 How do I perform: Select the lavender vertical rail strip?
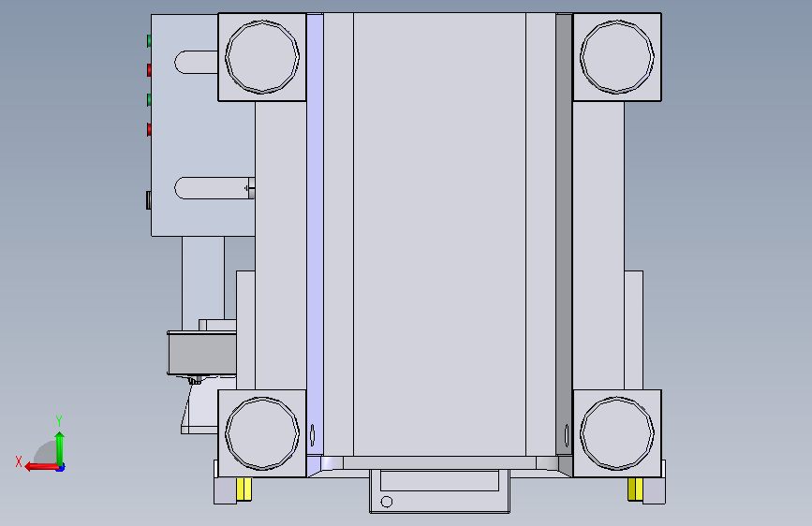click(x=315, y=235)
